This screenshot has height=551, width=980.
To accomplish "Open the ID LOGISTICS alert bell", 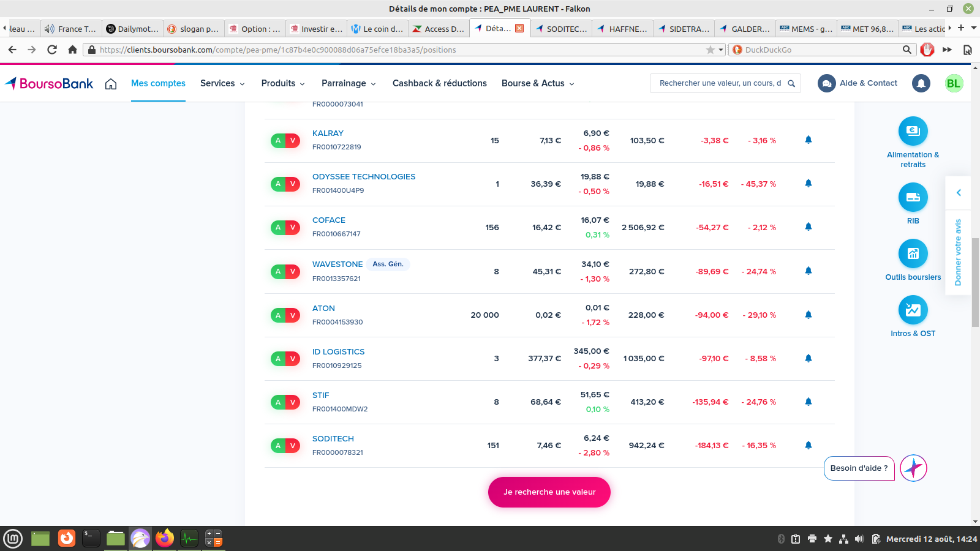I will 808,358.
